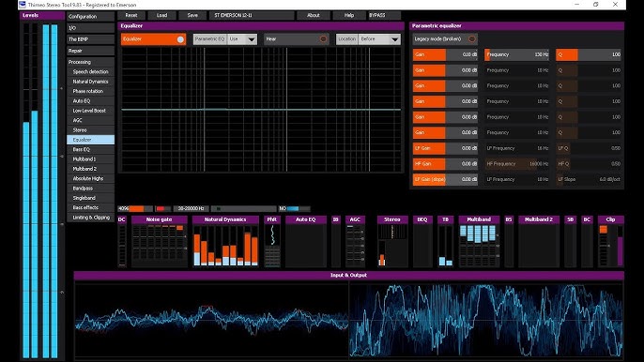The image size is (644, 362).
Task: Adjust the NO slider below the graph
Action: pyautogui.click(x=295, y=208)
